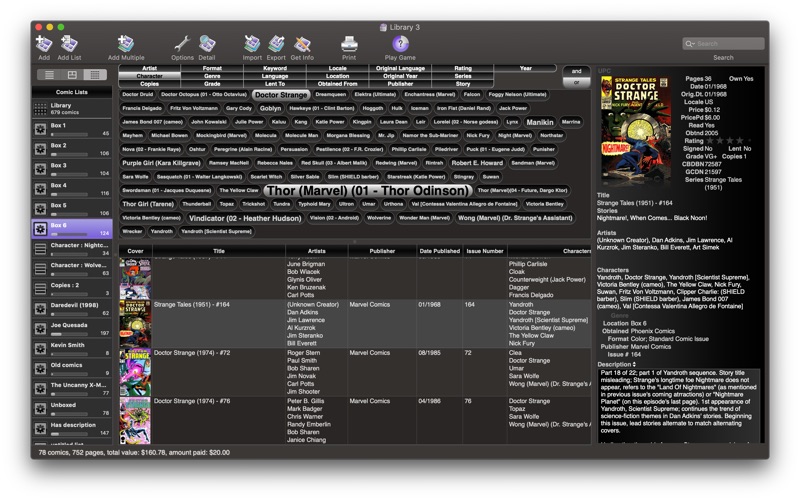The width and height of the screenshot is (800, 500).
Task: Toggle the 'and' filter mode button
Action: click(x=577, y=71)
